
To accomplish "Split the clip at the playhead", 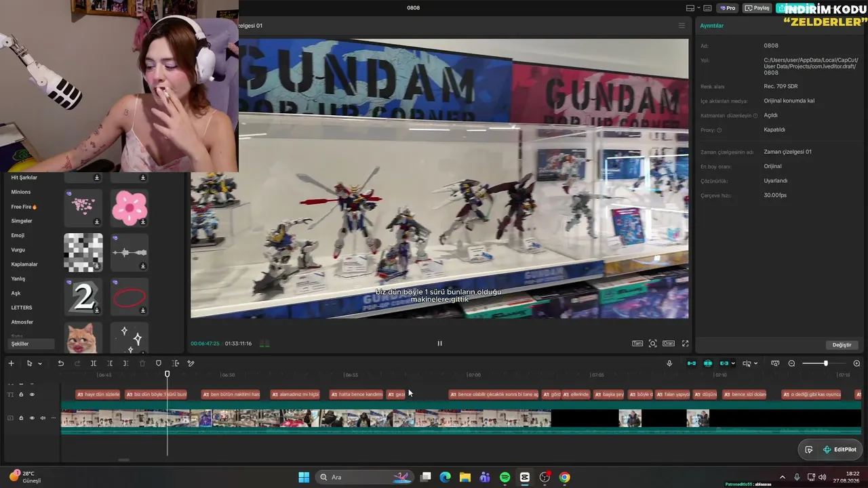I will pos(94,363).
